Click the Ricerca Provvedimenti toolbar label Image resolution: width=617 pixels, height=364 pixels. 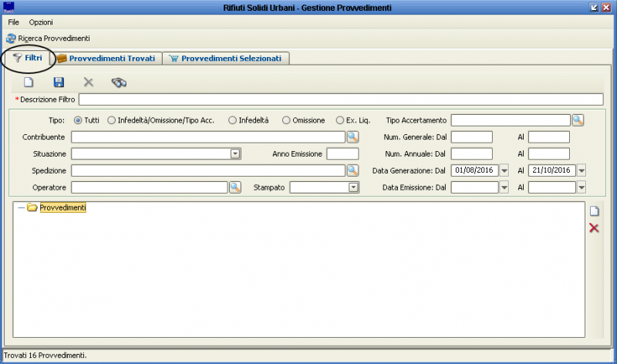[x=54, y=38]
